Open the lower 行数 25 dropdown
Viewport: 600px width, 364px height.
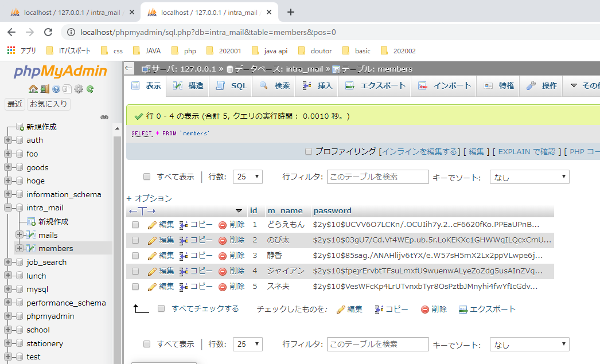(x=248, y=344)
